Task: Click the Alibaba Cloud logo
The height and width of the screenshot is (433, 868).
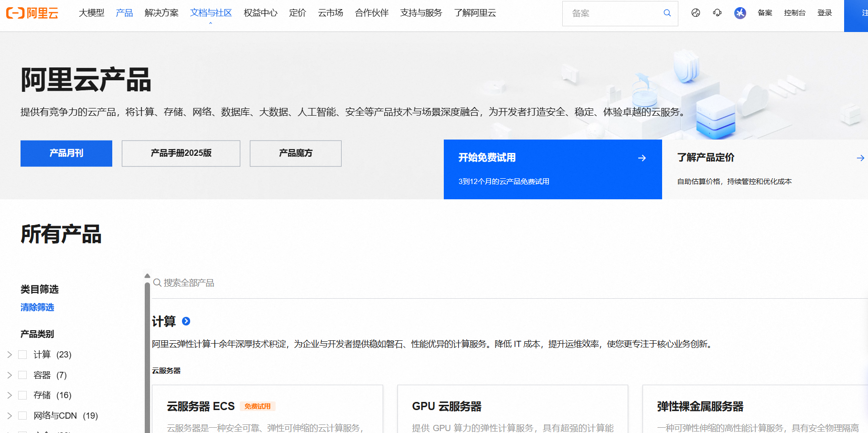Action: (32, 13)
